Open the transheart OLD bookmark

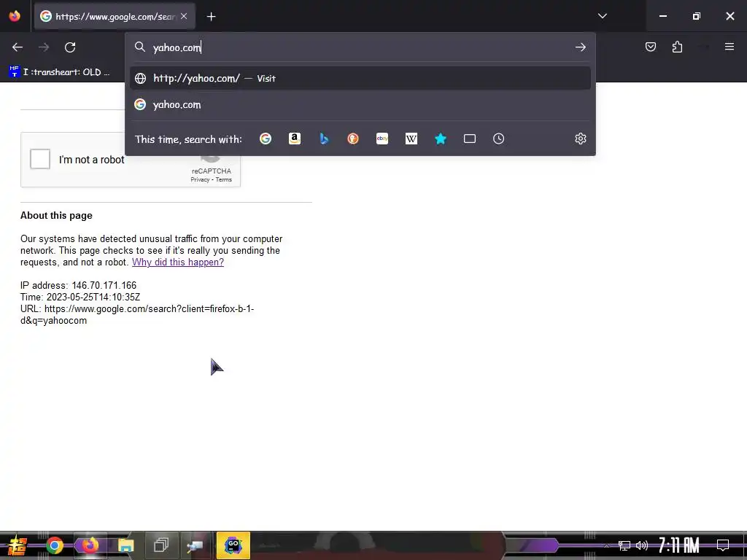(x=59, y=72)
